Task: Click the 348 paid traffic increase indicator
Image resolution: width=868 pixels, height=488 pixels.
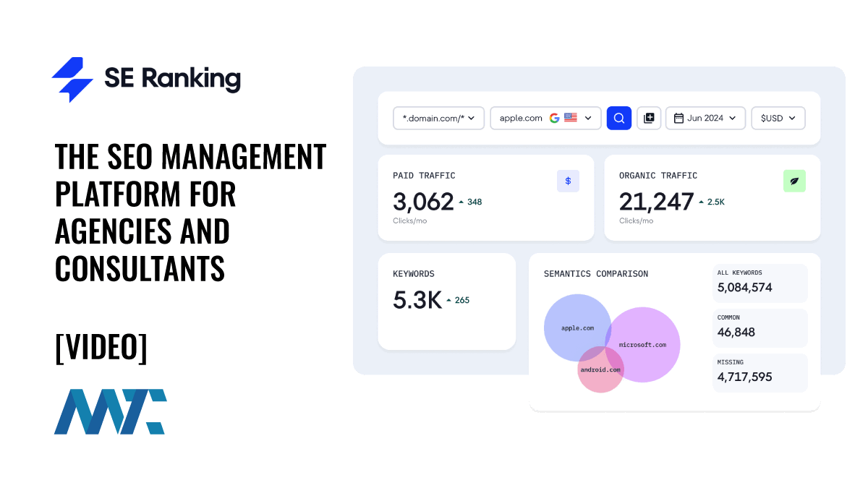Action: 470,202
